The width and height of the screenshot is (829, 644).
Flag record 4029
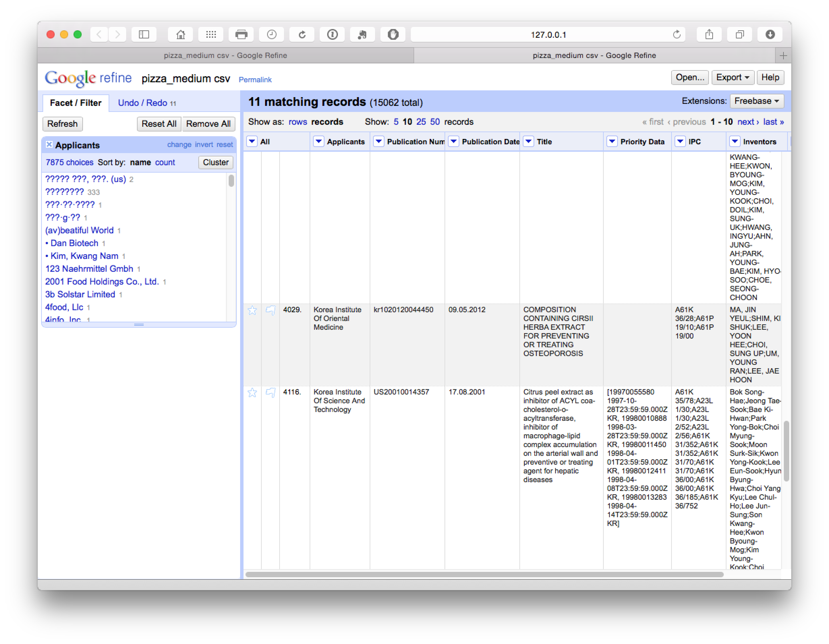point(270,311)
